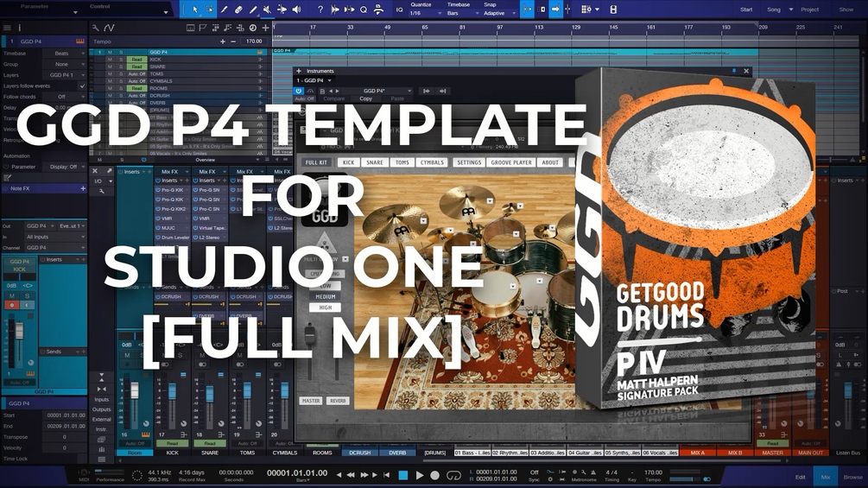Add instrument with plus in Instruments window
The width and height of the screenshot is (868, 488).
tap(299, 71)
